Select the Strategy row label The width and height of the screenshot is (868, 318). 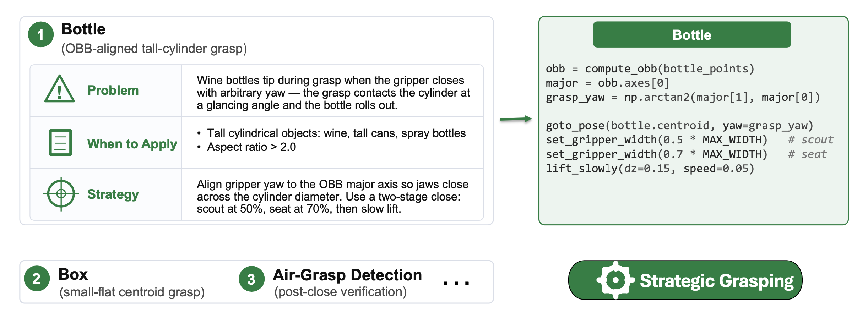pyautogui.click(x=113, y=194)
